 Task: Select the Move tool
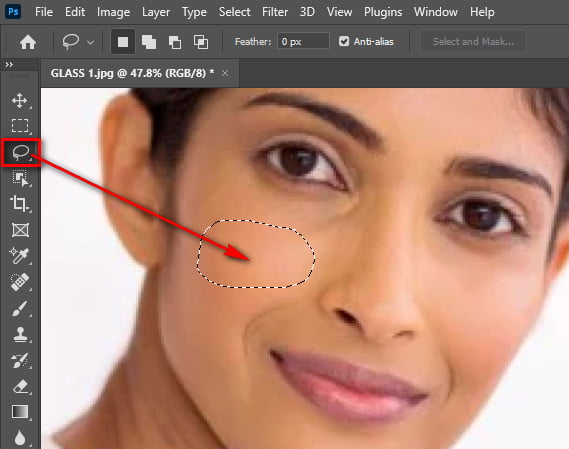[x=20, y=101]
